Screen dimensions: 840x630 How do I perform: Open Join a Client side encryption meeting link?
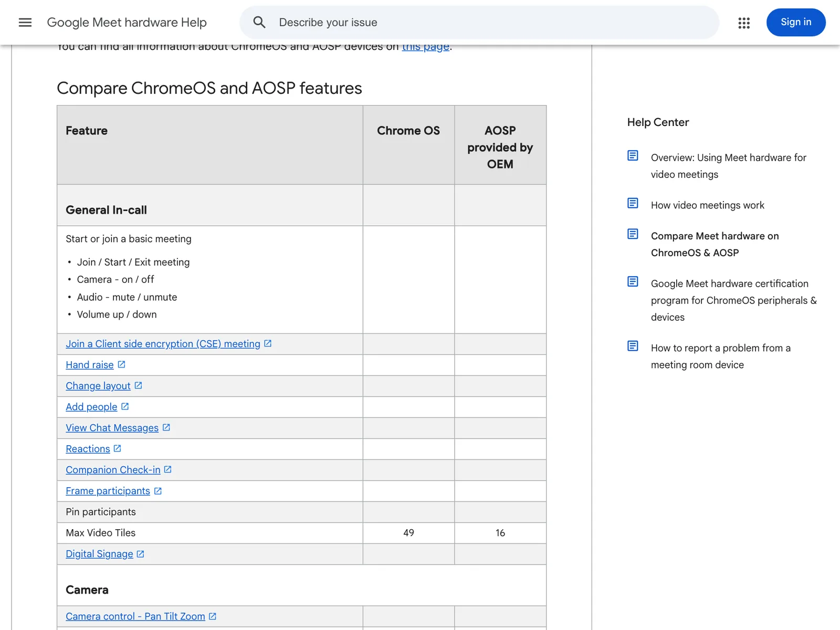(x=163, y=344)
